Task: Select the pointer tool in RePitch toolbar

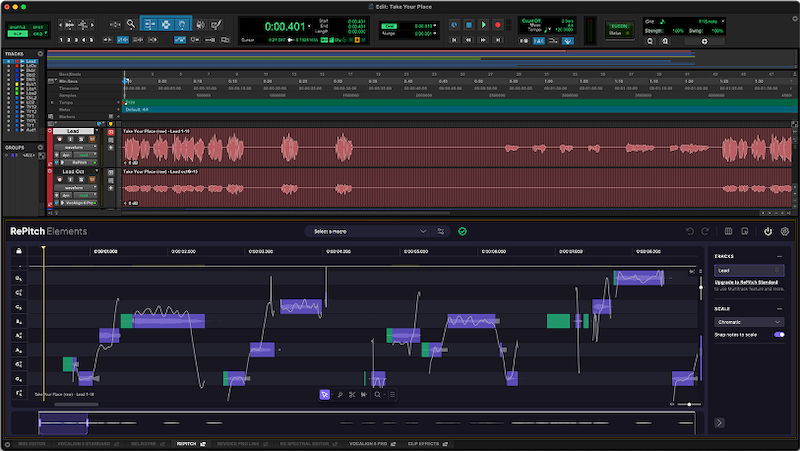Action: tap(324, 395)
